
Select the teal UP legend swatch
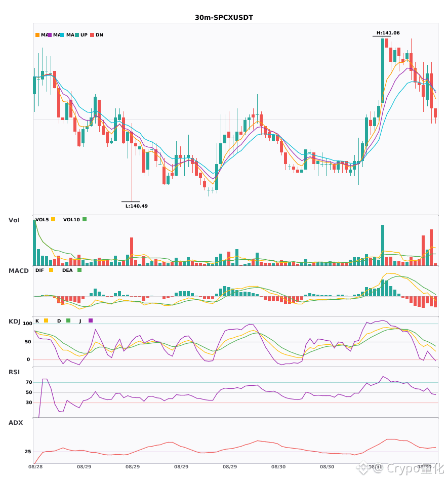[x=77, y=35]
